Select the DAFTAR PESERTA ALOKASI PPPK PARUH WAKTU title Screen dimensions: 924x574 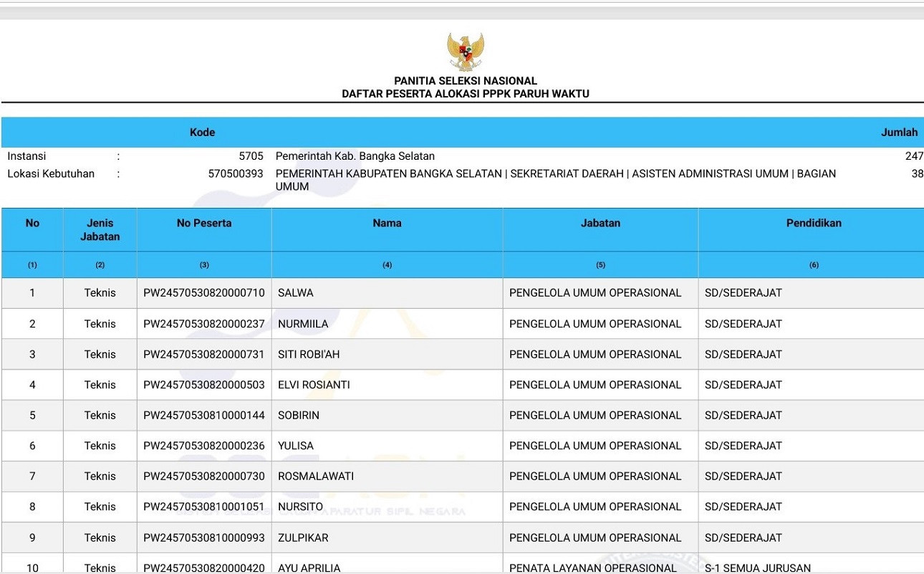tap(466, 94)
